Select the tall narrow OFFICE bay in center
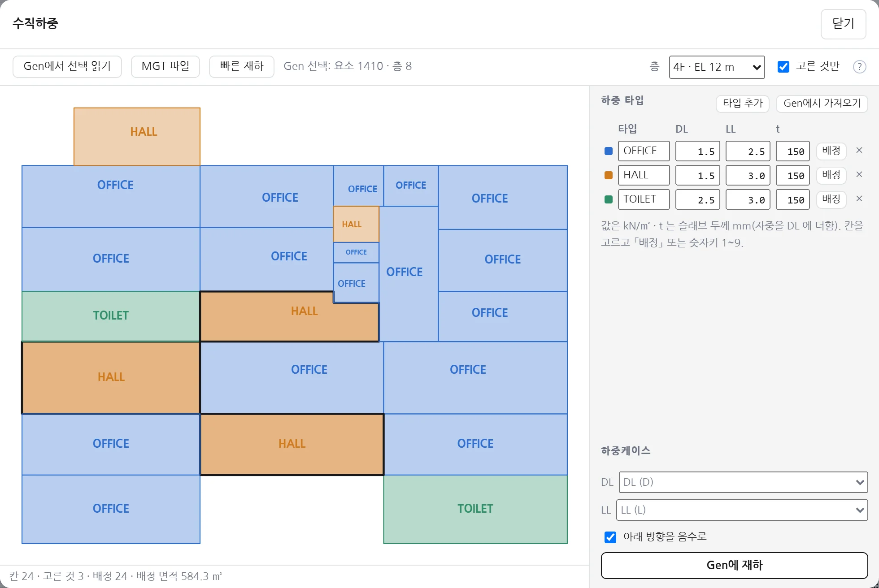 tap(409, 274)
